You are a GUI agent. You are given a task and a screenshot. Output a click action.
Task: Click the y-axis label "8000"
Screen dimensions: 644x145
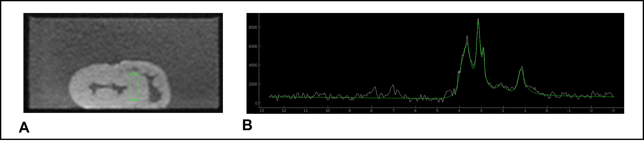click(253, 27)
